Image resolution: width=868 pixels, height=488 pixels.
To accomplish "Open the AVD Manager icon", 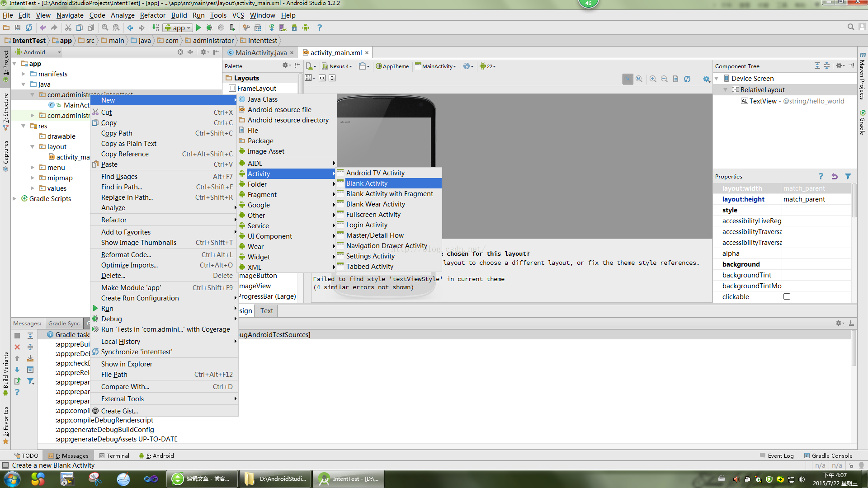I will coord(283,28).
